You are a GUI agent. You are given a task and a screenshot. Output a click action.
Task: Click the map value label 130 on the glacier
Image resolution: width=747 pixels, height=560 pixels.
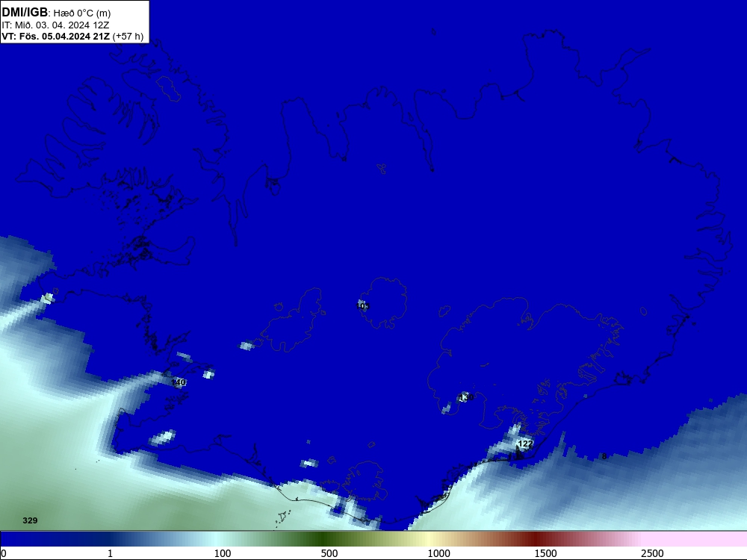[x=465, y=396]
